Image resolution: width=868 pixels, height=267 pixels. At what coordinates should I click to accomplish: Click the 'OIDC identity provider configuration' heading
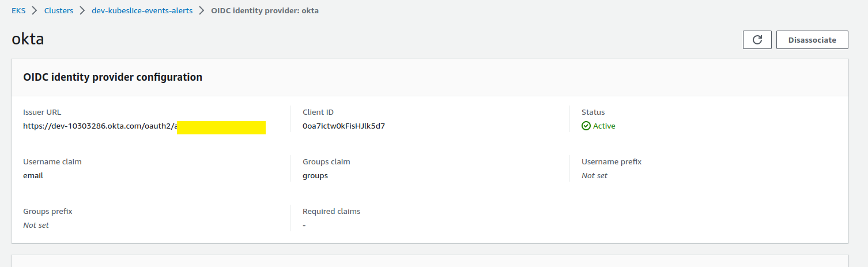[112, 77]
